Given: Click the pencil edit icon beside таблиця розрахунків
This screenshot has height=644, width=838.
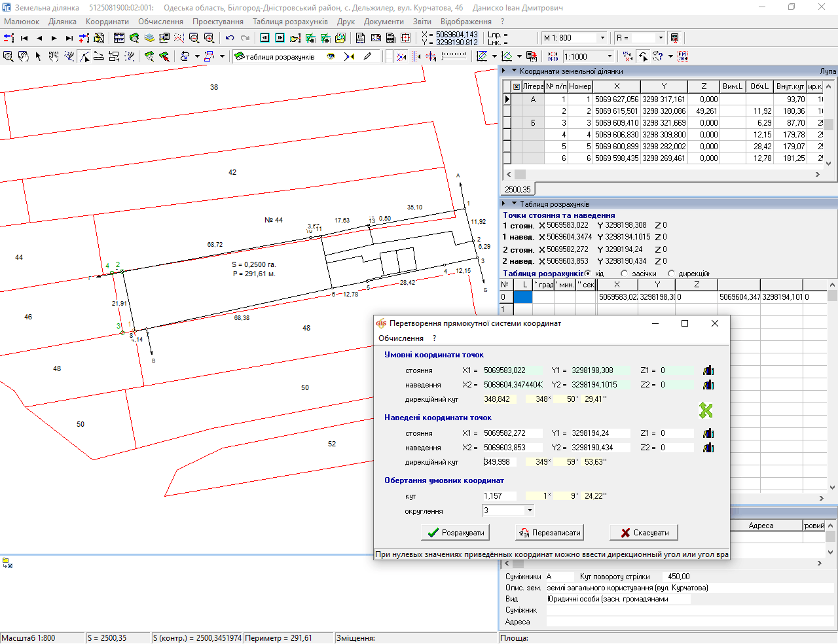Looking at the screenshot, I should [367, 56].
